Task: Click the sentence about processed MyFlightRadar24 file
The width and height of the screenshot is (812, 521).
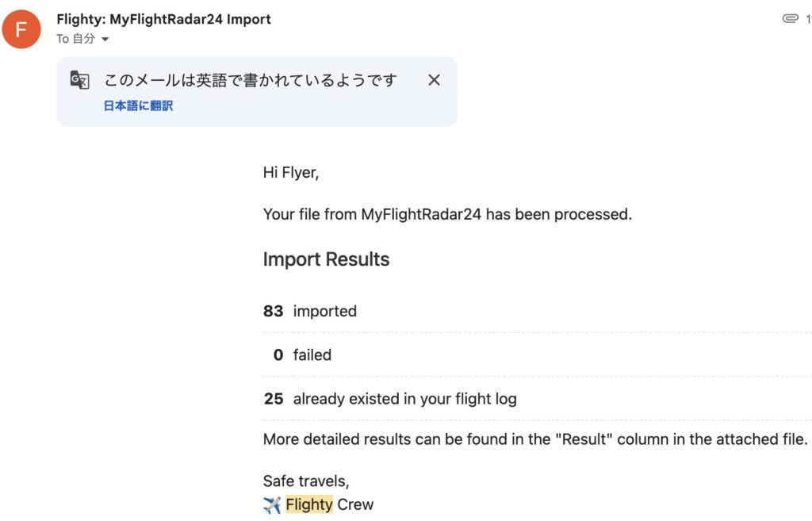Action: click(x=447, y=214)
